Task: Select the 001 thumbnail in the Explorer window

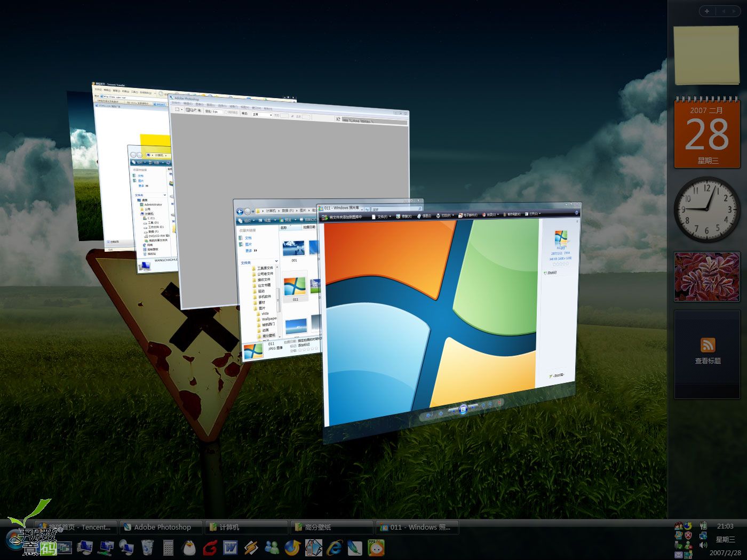Action: [x=294, y=251]
